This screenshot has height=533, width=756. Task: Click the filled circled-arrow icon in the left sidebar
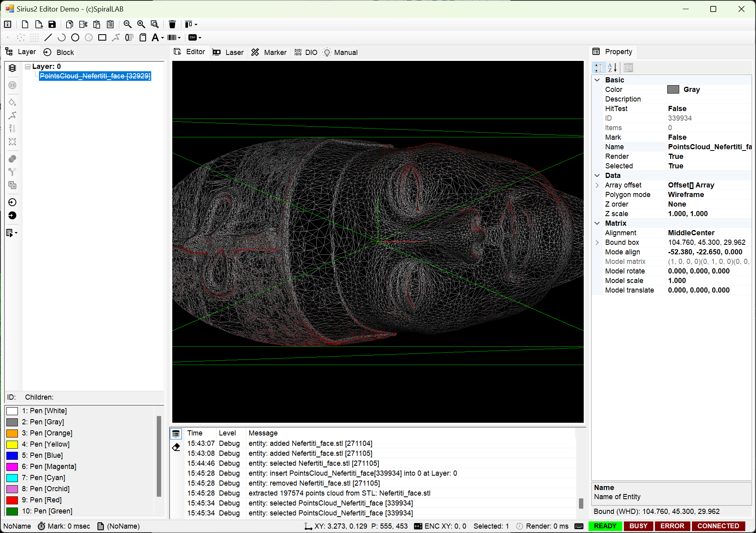[12, 215]
